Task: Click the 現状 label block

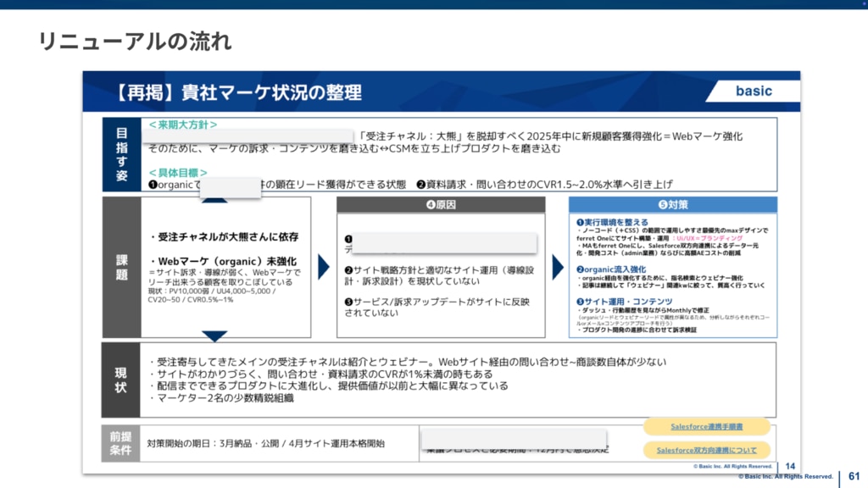Action: (x=120, y=380)
